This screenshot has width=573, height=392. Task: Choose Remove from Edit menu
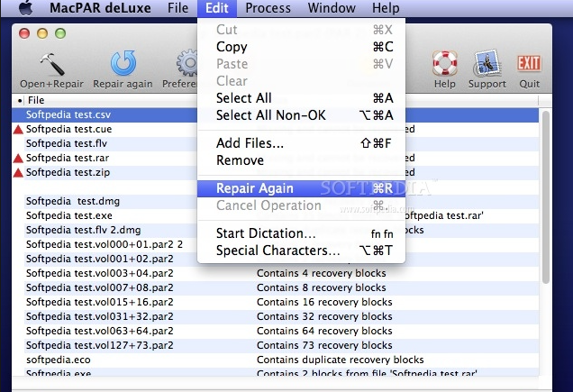[x=301, y=160]
